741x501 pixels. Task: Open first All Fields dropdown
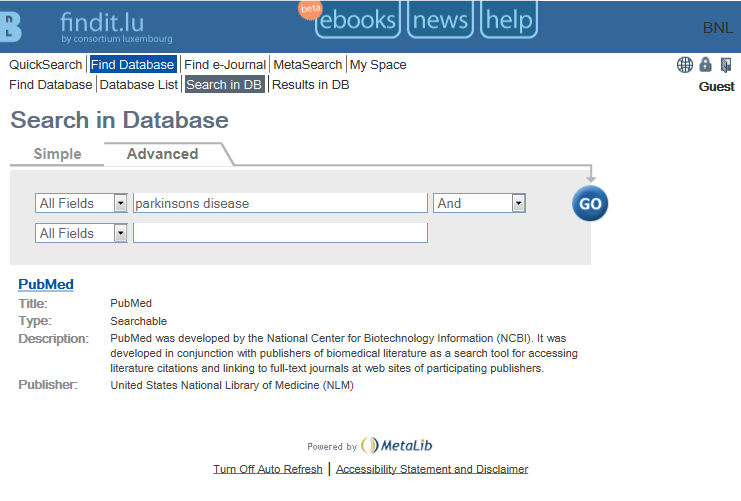click(x=81, y=203)
